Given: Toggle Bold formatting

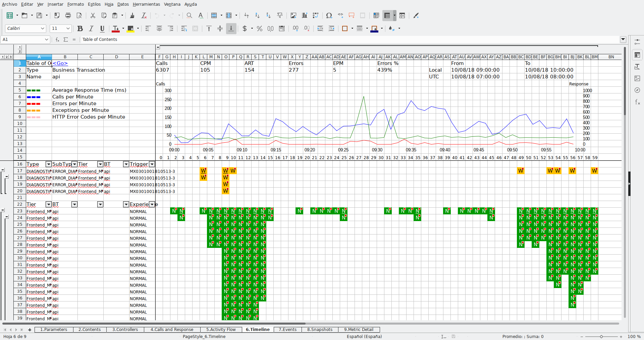Looking at the screenshot, I should coord(80,28).
